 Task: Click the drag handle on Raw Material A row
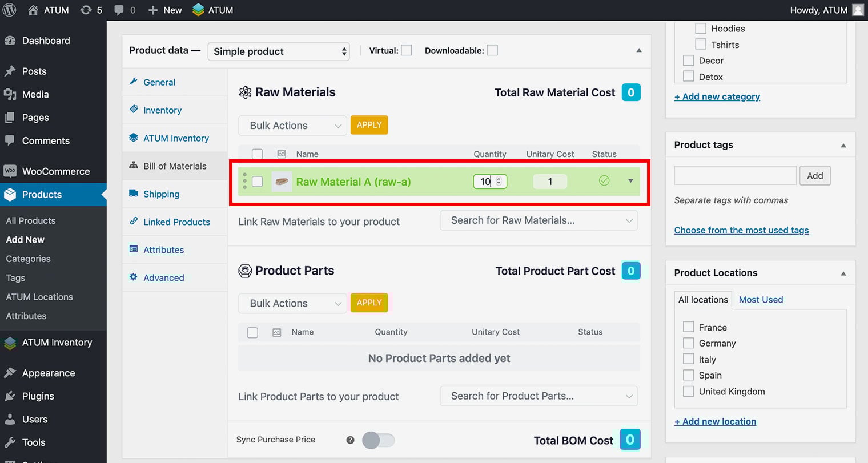(245, 181)
